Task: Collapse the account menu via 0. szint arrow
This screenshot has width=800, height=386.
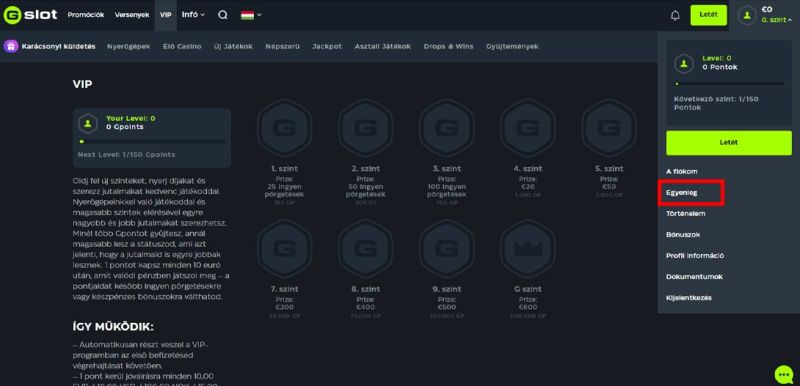Action: coord(790,20)
